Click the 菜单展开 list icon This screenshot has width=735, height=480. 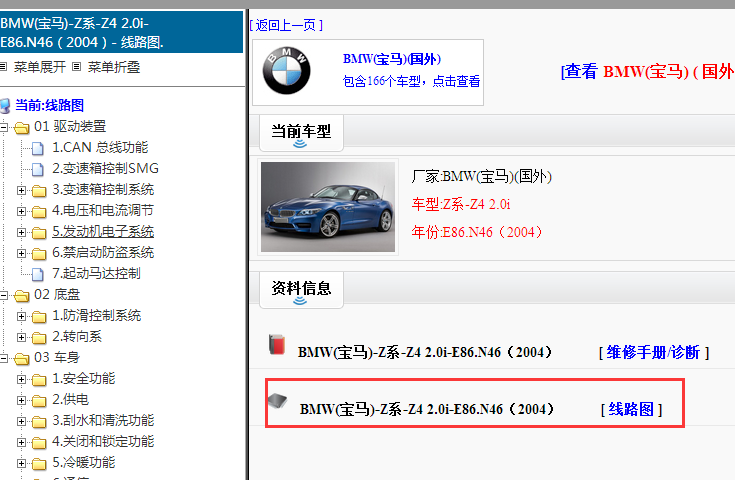click(3, 67)
